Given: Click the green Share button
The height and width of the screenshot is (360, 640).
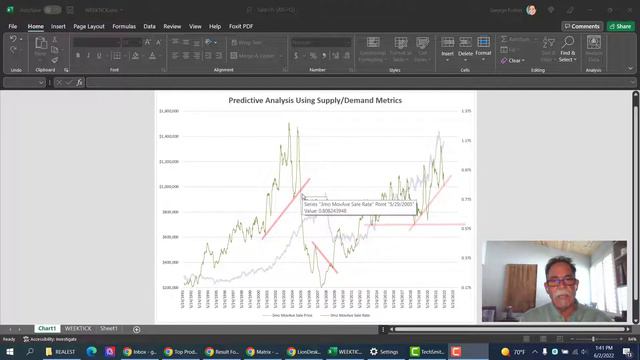Looking at the screenshot, I should (620, 27).
